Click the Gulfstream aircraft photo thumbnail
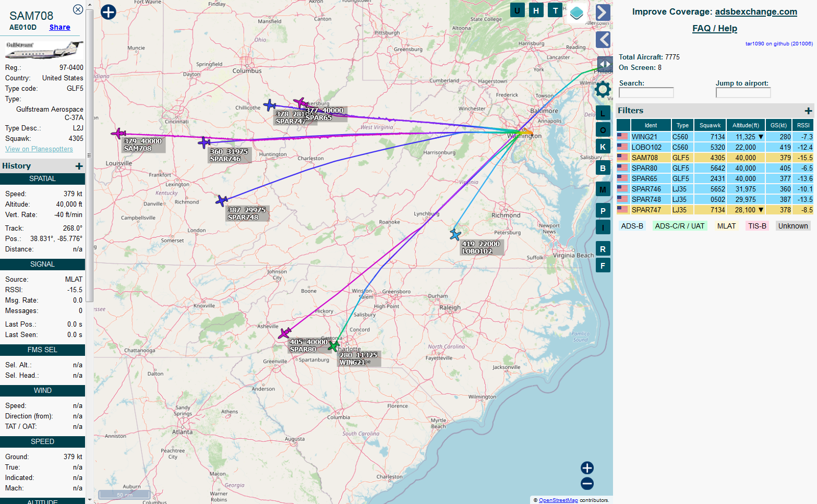 coord(44,50)
